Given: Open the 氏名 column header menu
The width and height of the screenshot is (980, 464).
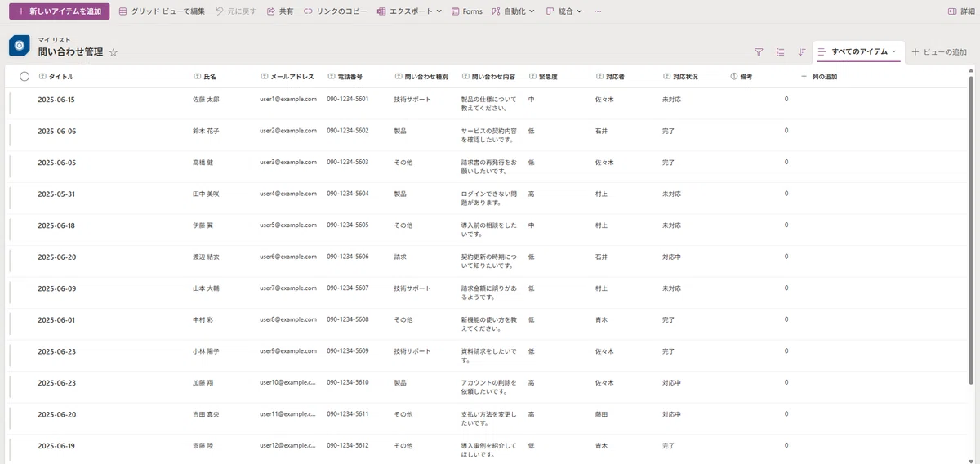Looking at the screenshot, I should 205,77.
